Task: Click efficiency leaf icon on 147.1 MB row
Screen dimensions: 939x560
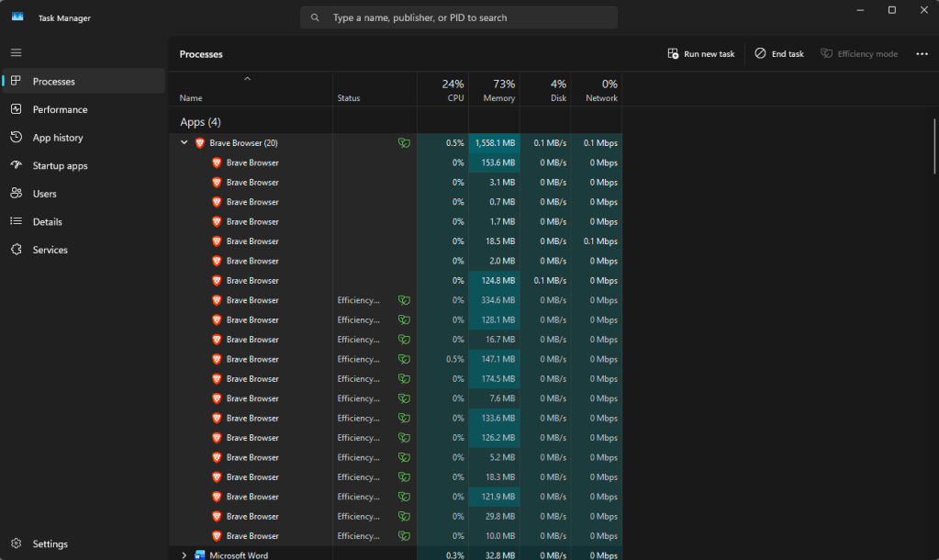Action: (404, 359)
